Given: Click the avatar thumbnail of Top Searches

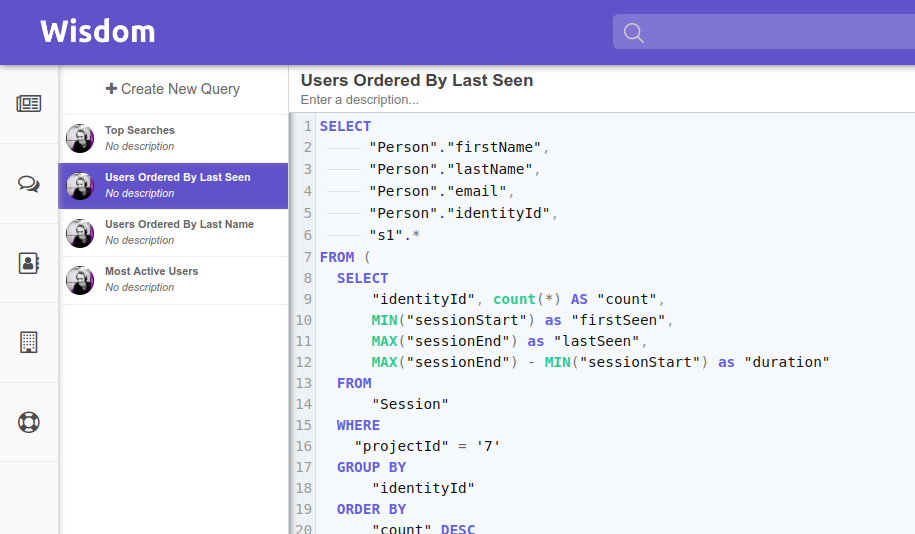Looking at the screenshot, I should click(x=80, y=138).
